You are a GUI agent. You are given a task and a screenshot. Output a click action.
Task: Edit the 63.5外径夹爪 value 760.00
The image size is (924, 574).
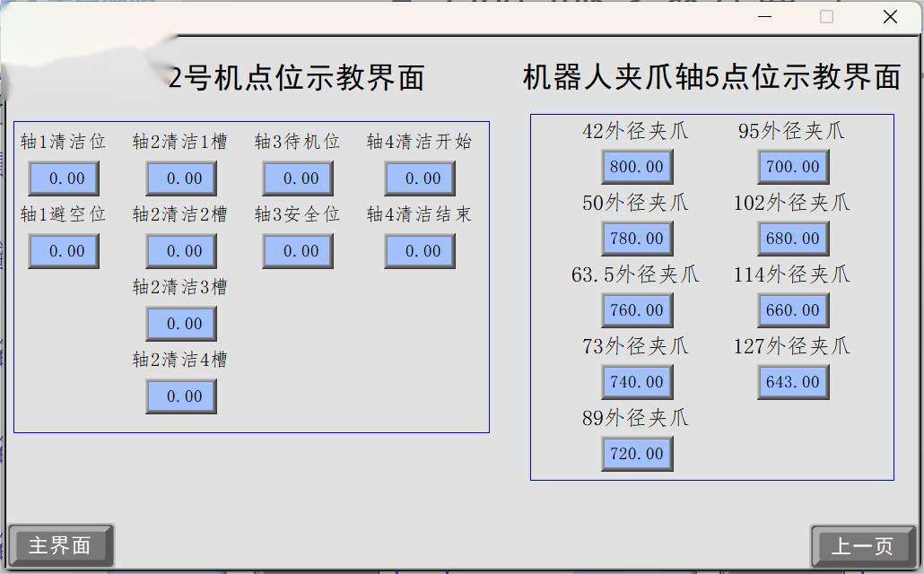pos(637,310)
